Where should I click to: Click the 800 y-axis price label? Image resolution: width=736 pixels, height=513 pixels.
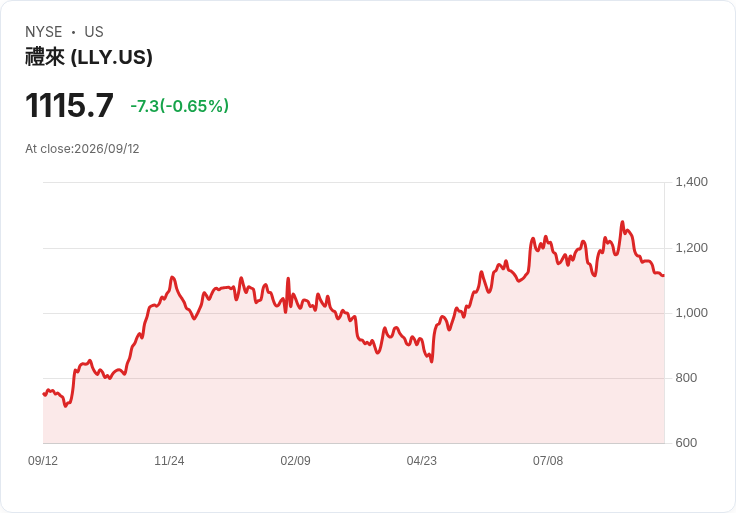(686, 378)
